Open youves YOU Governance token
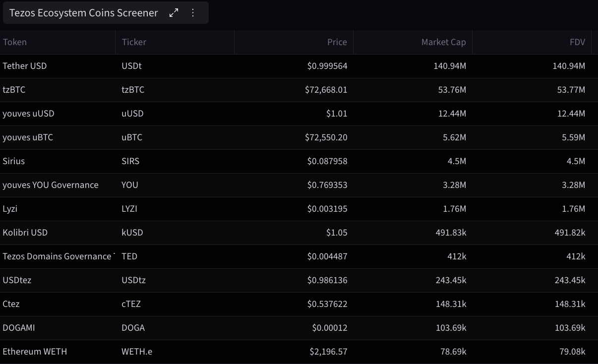Screen dimensions: 598x364 pos(51,185)
